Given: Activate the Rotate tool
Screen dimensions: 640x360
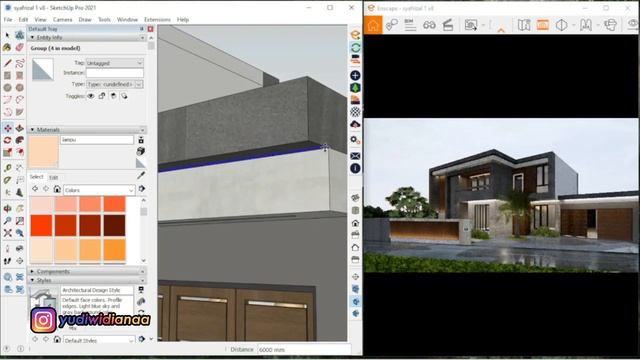Looking at the screenshot, I should point(7,140).
